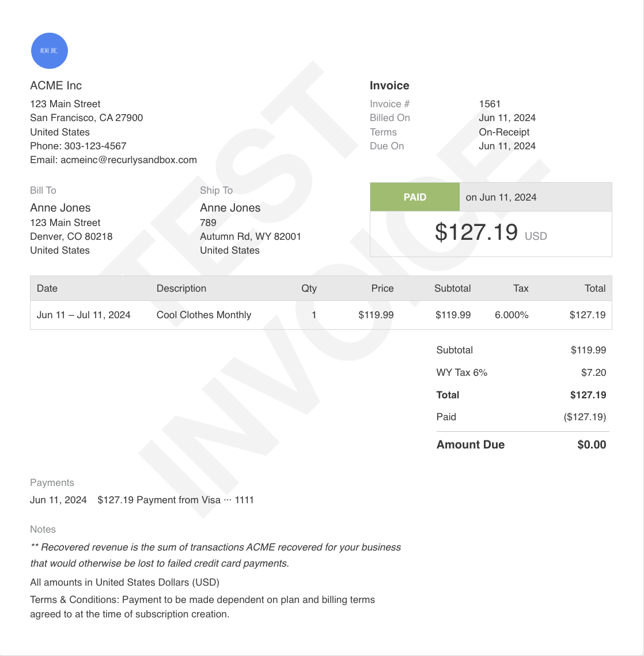This screenshot has height=656, width=644.
Task: Click the Bill To name Anne Jones
Action: pyautogui.click(x=60, y=208)
